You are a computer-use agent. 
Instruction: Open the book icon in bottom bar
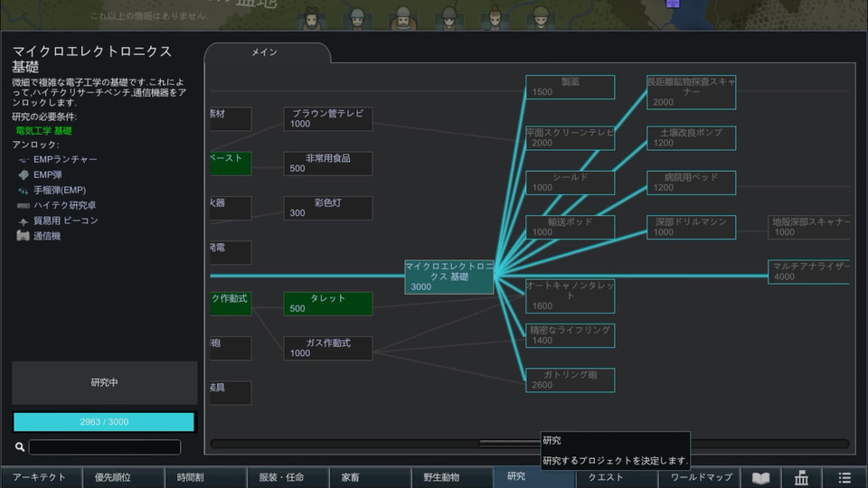coord(760,477)
